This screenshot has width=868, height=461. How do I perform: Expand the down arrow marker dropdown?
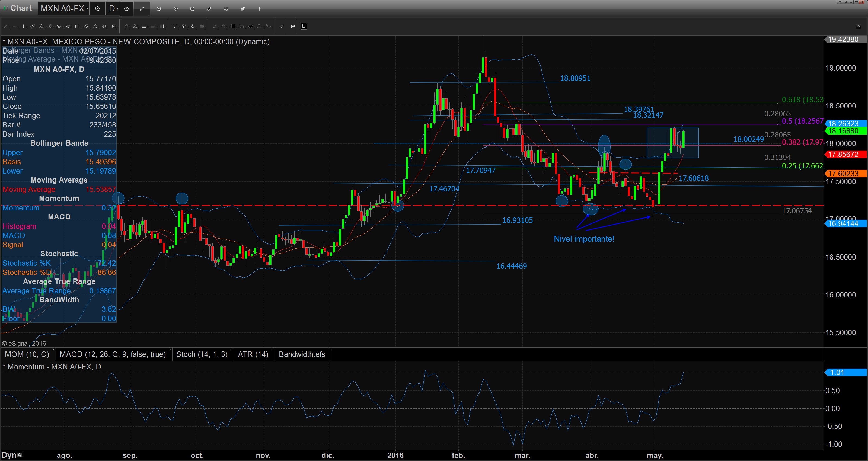[196, 28]
